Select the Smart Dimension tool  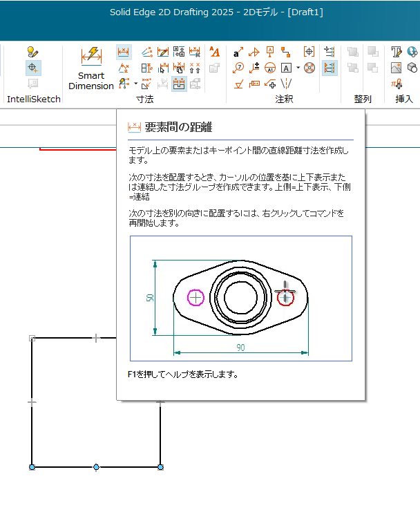point(91,68)
